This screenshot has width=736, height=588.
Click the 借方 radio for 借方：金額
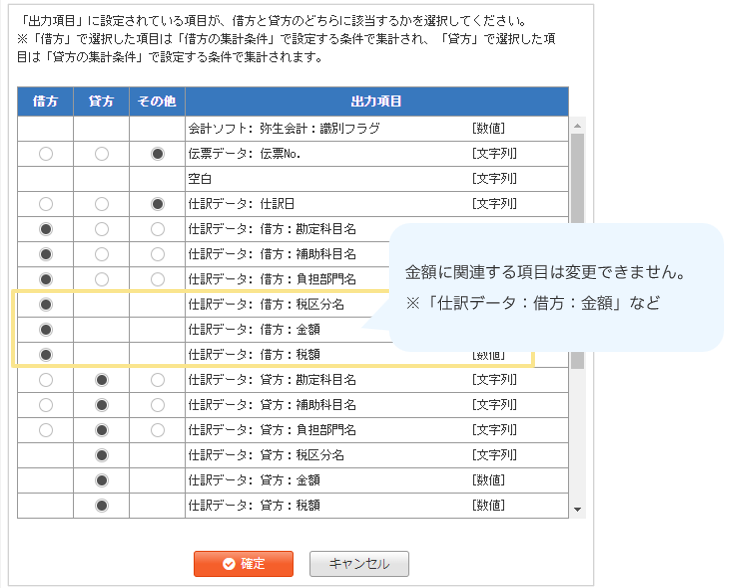pos(45,329)
